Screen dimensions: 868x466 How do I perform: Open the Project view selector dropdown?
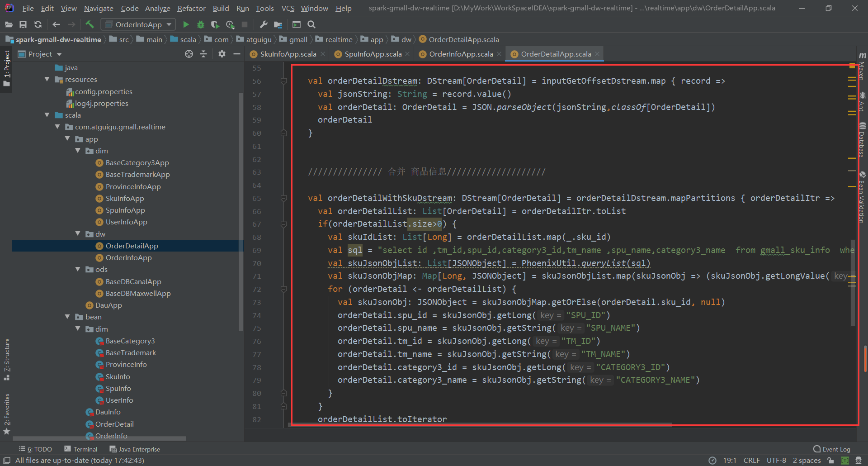tap(40, 54)
